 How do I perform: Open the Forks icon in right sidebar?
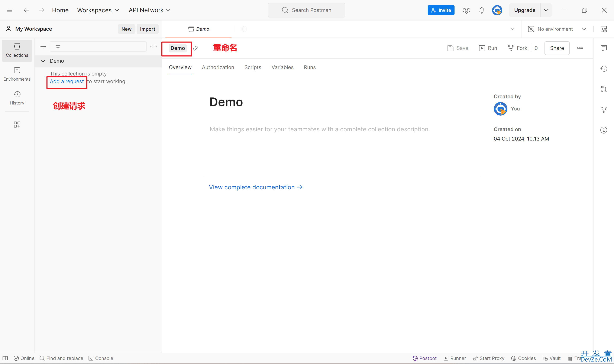[604, 110]
